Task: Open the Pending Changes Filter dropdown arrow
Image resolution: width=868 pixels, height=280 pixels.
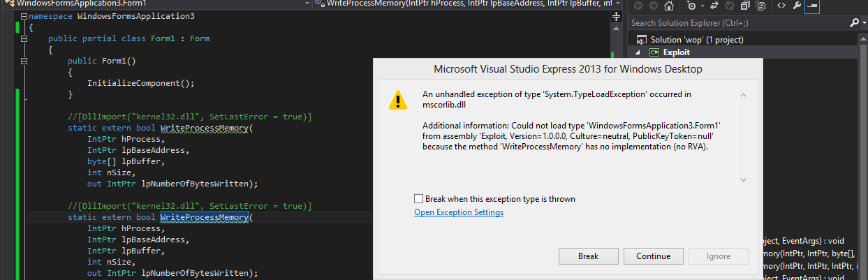Action: [x=703, y=6]
